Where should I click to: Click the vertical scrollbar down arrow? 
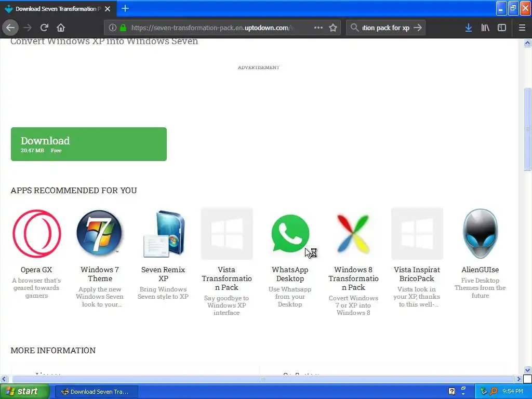527,370
